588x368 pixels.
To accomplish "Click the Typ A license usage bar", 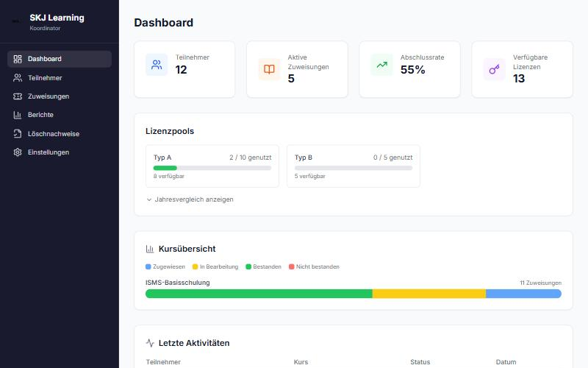I will [212, 168].
